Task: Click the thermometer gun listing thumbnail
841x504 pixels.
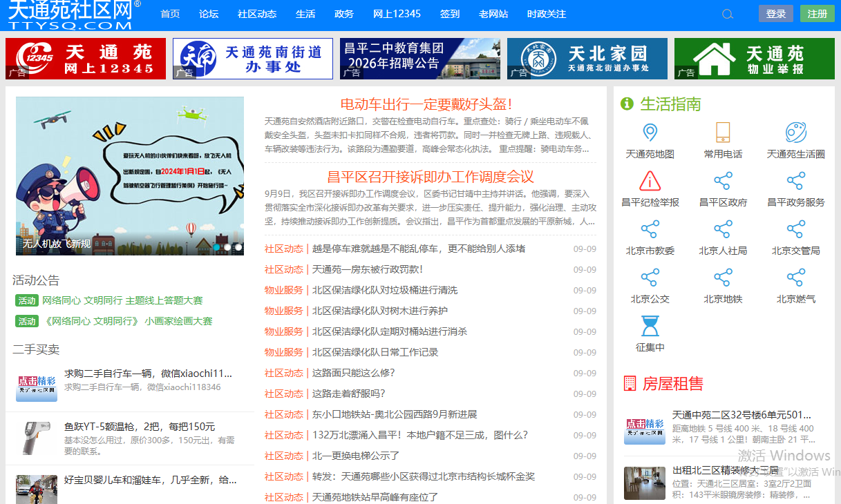Action: pos(37,438)
